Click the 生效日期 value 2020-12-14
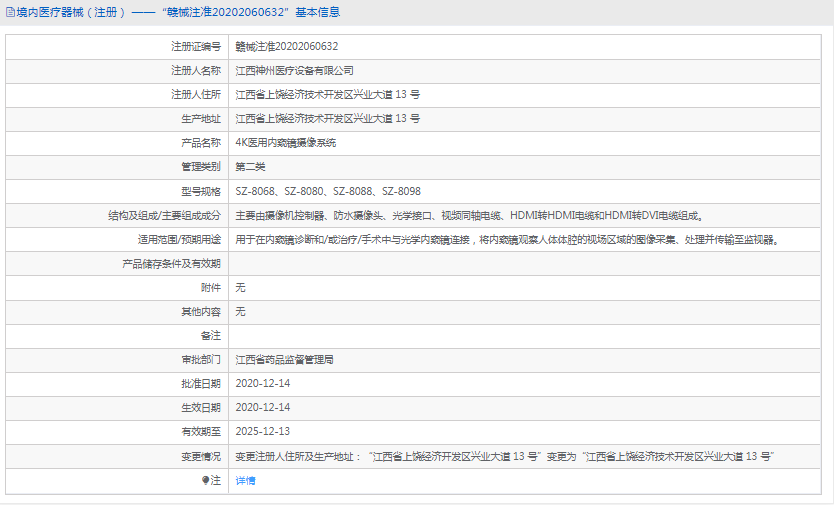 click(x=263, y=408)
